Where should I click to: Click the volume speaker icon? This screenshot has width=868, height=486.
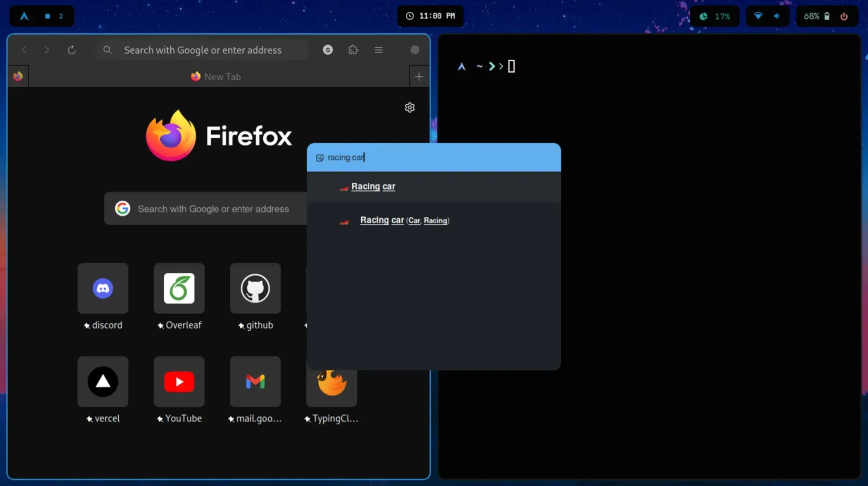777,16
